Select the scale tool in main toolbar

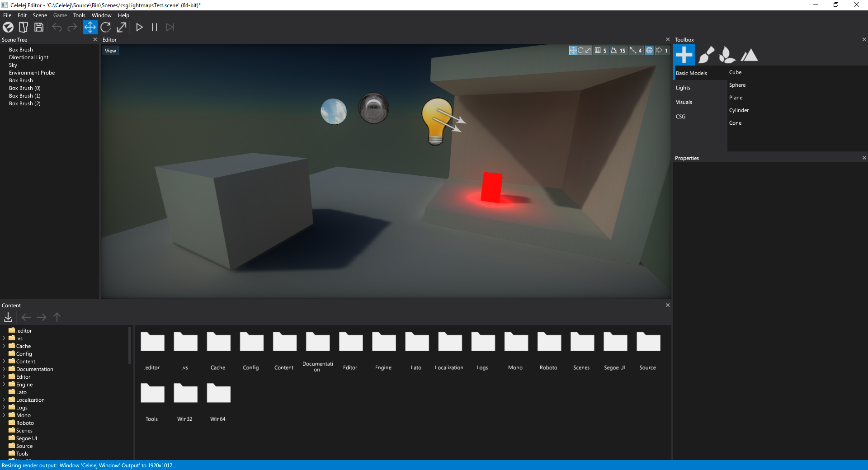(x=122, y=27)
